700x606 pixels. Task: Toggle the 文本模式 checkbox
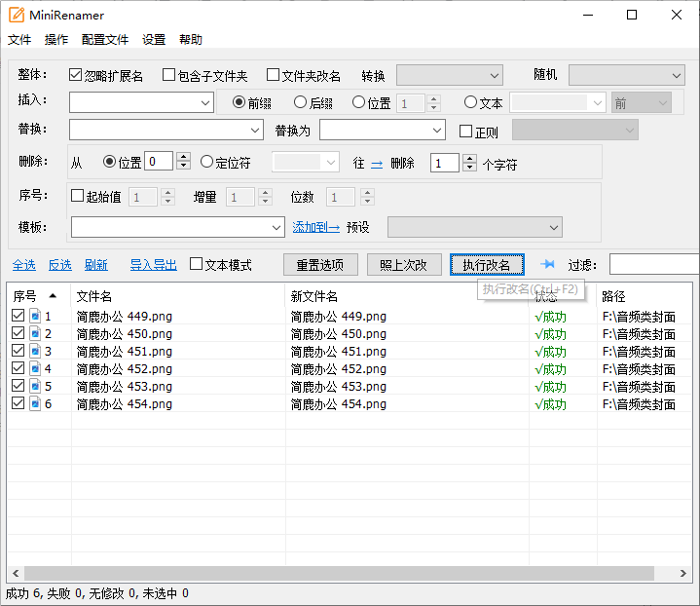point(196,264)
